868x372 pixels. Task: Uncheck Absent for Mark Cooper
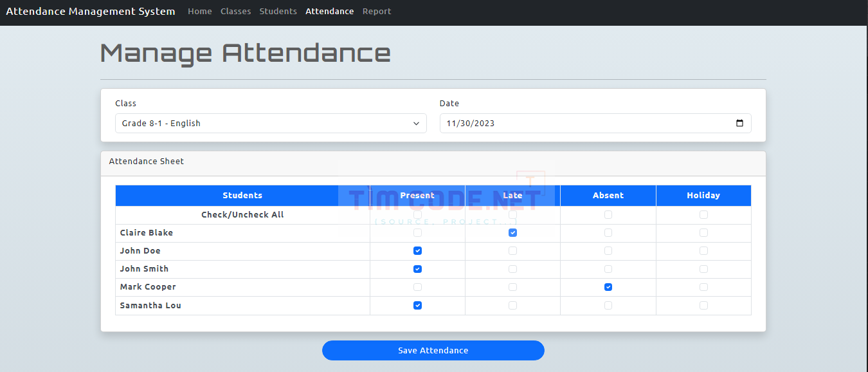point(608,287)
